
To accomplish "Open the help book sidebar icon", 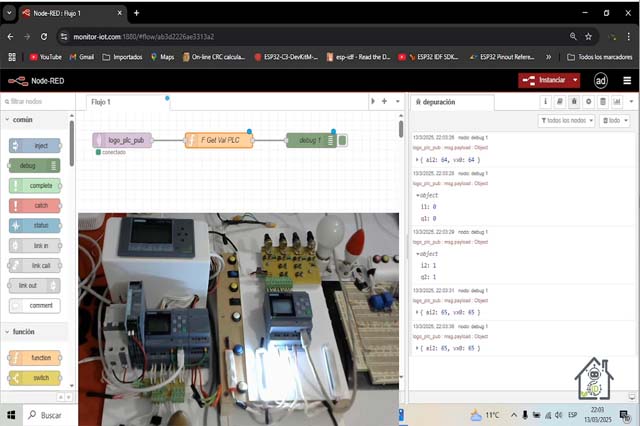I will pyautogui.click(x=559, y=101).
